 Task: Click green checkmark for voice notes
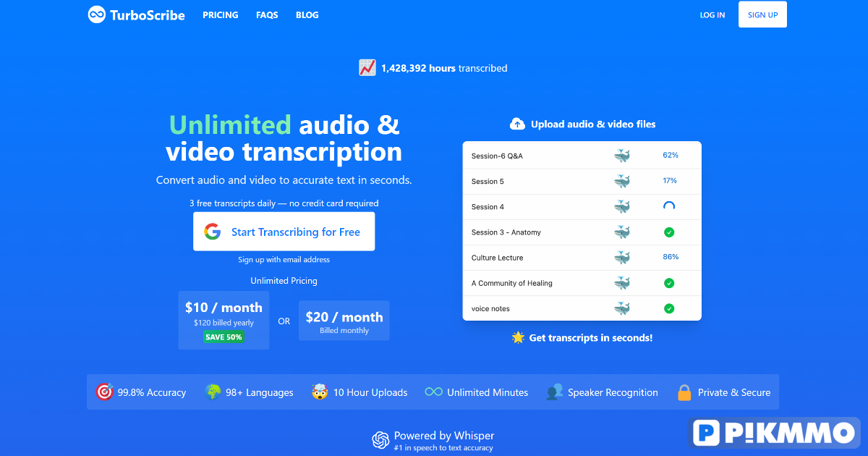[669, 308]
